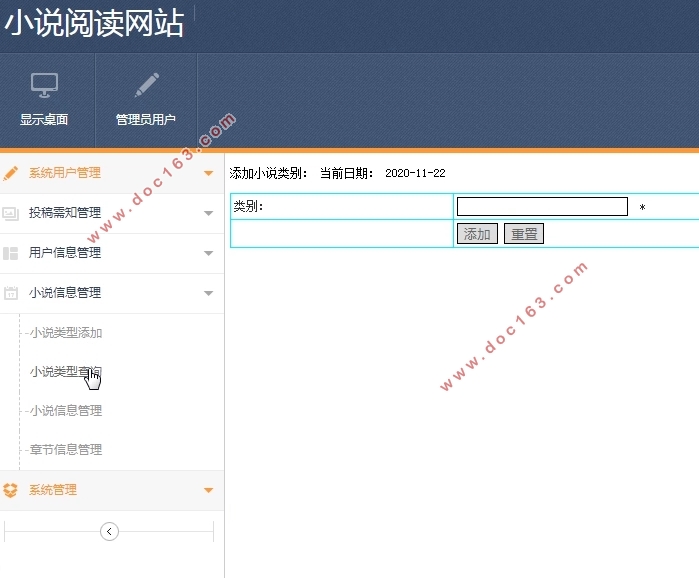
Task: Click the 添加小说类别 heading text
Action: click(x=268, y=173)
